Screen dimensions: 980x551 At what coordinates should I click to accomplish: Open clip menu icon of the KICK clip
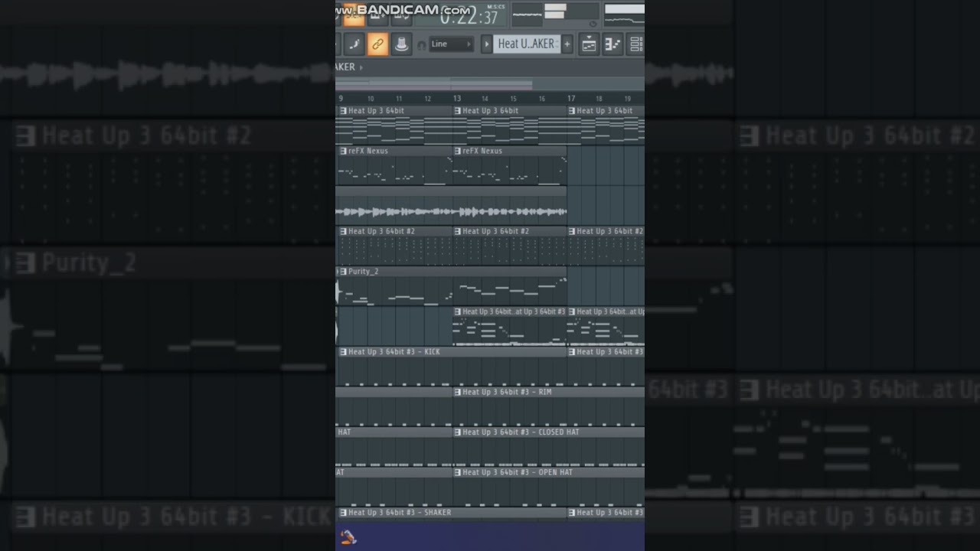coord(342,352)
